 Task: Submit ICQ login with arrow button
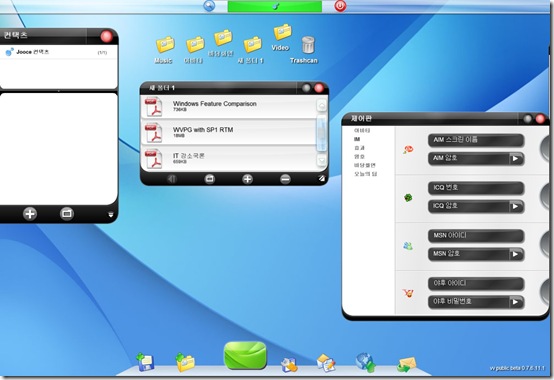[x=516, y=206]
